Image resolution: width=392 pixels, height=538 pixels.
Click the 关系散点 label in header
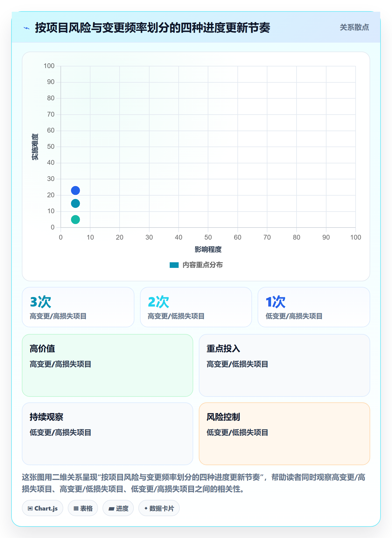pos(354,27)
